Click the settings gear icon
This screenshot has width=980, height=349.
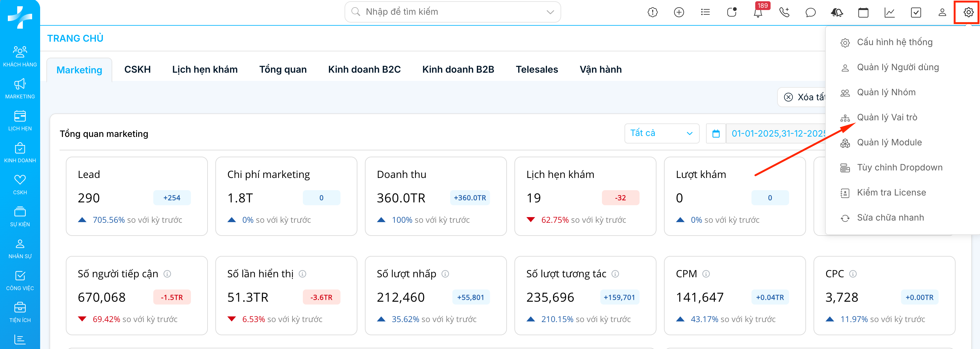(968, 13)
